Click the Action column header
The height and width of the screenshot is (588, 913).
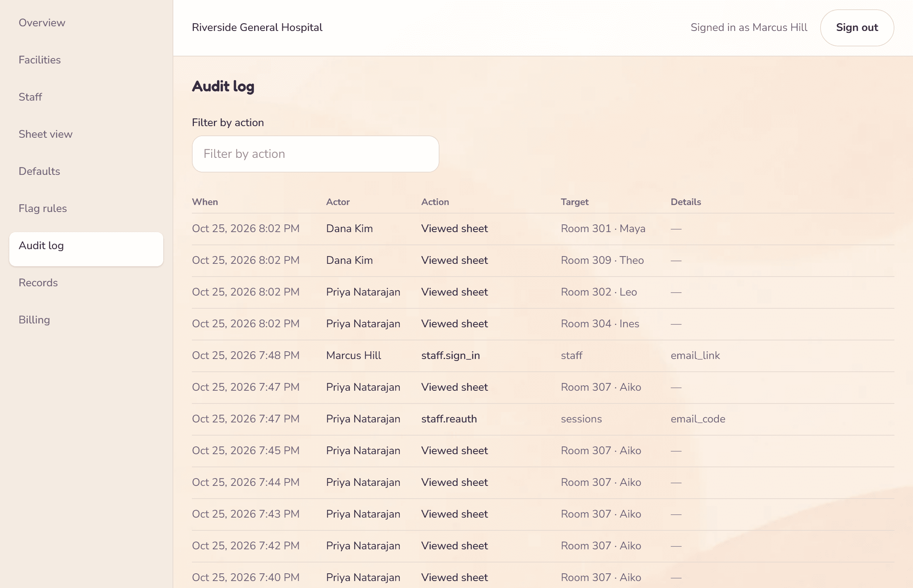[435, 202]
